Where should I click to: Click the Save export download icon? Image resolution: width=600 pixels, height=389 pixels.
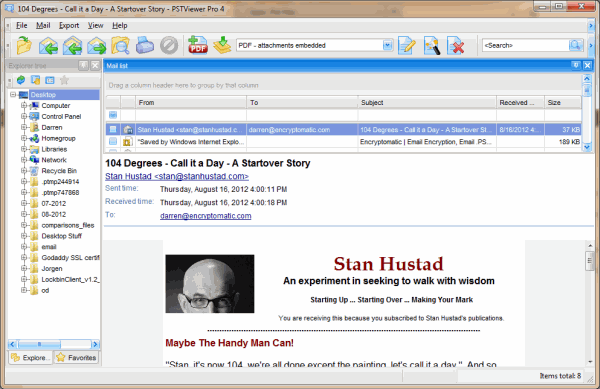click(x=222, y=45)
